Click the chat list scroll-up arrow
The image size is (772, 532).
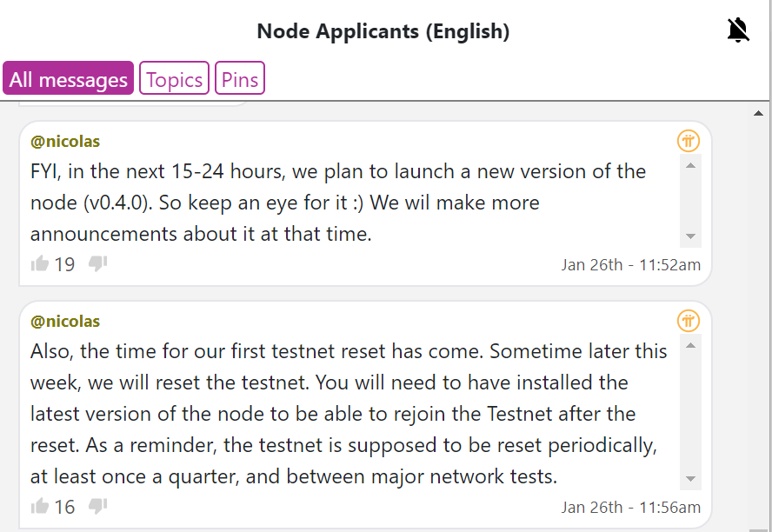point(759,114)
